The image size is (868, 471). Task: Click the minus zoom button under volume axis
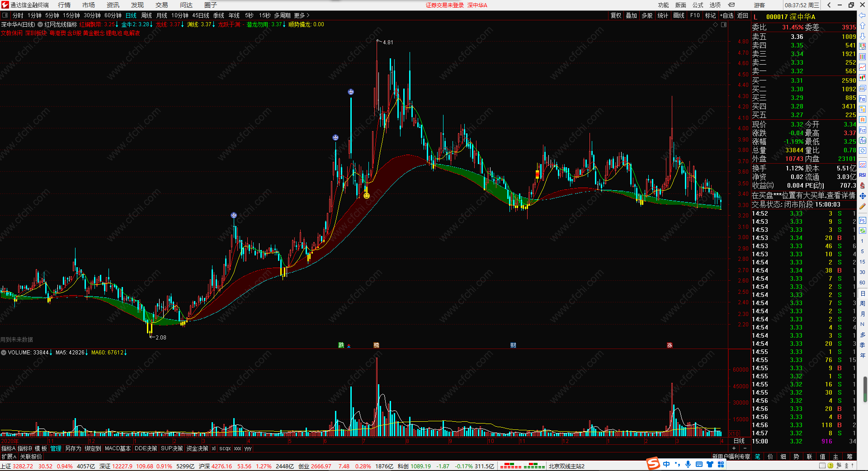tap(745, 448)
